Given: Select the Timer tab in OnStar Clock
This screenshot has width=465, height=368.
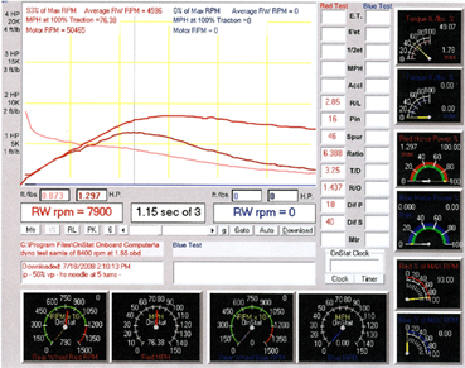Looking at the screenshot, I should click(369, 279).
